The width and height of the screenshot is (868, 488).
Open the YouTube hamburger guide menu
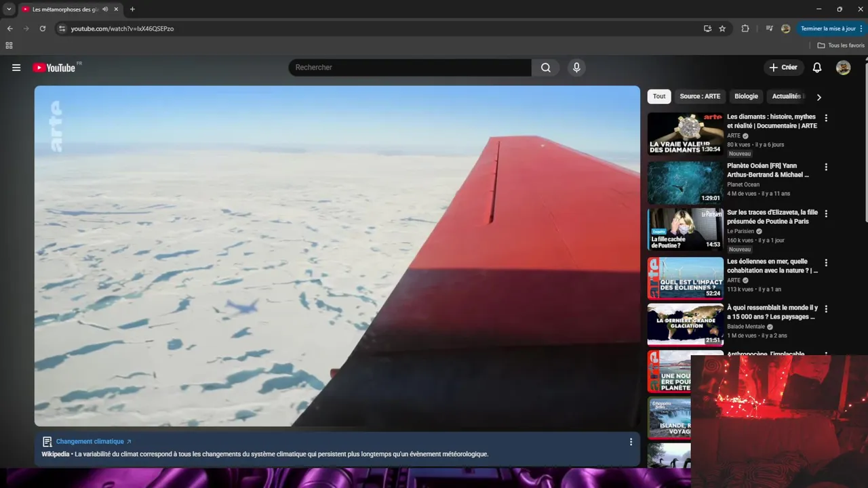click(x=16, y=68)
